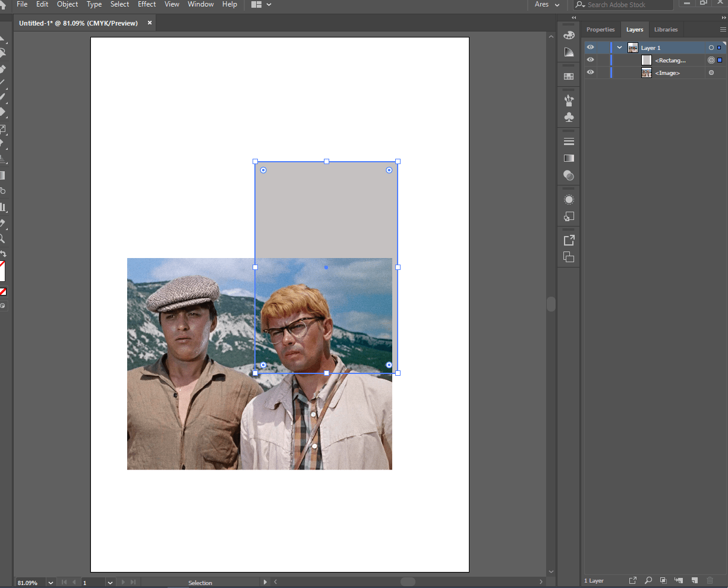728x588 pixels.
Task: Toggle visibility of the Rectangle sublayer
Action: (590, 59)
